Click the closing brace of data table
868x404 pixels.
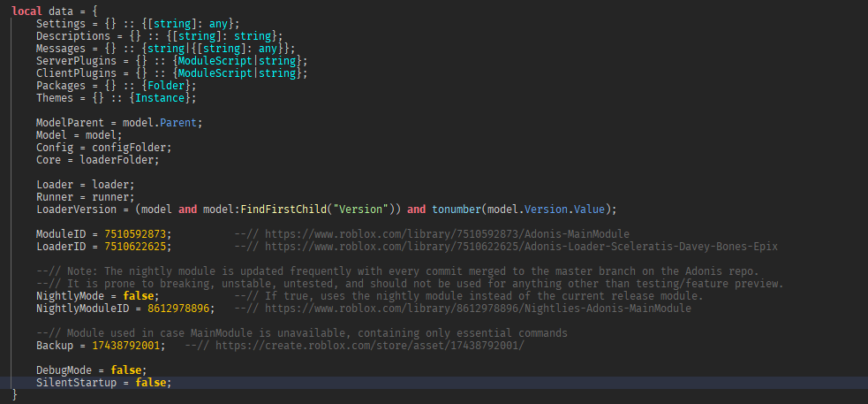point(15,394)
